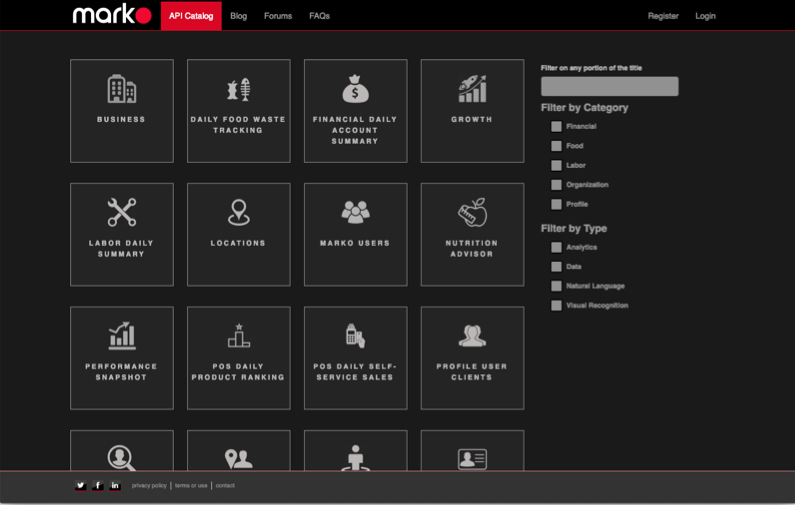Click the LOCATIONS tile label

pos(238,243)
